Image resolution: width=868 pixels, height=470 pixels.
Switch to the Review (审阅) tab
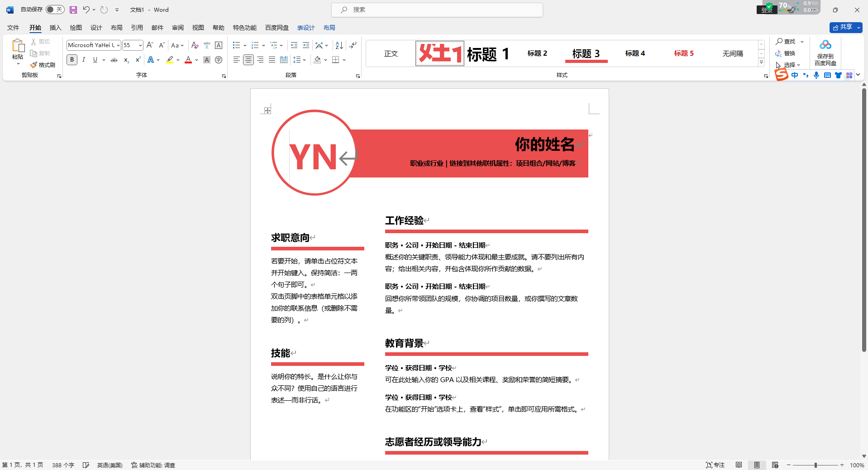tap(178, 28)
